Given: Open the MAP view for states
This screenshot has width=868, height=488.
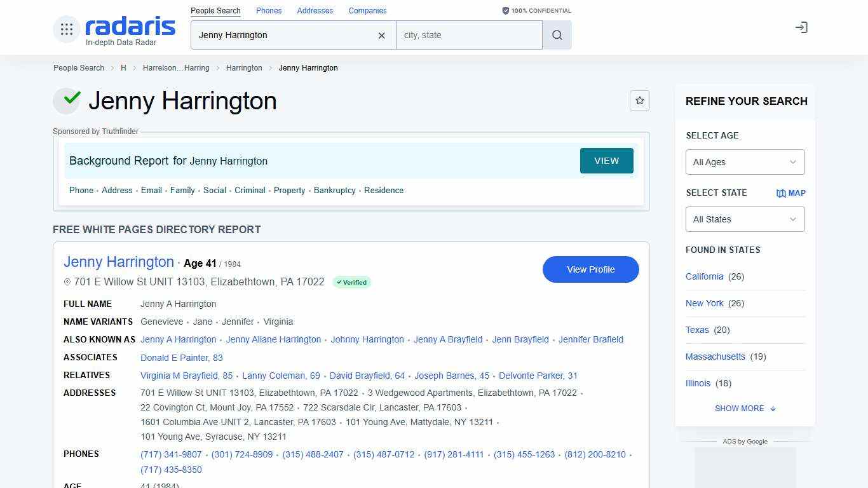Looking at the screenshot, I should (x=790, y=193).
